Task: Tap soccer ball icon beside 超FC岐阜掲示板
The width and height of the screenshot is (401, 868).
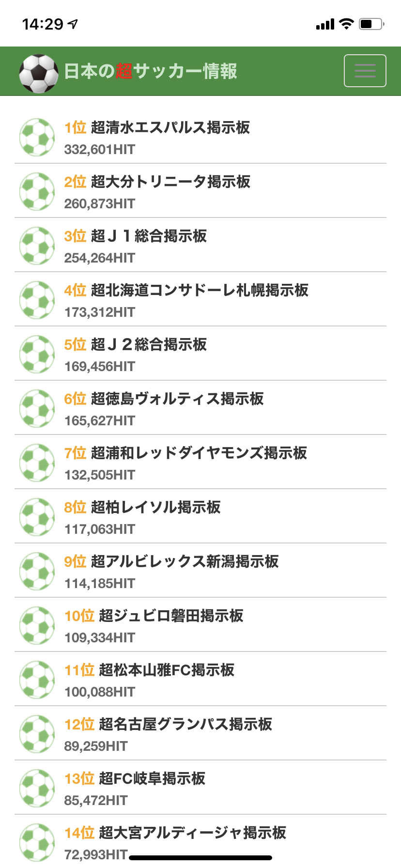Action: tap(37, 789)
